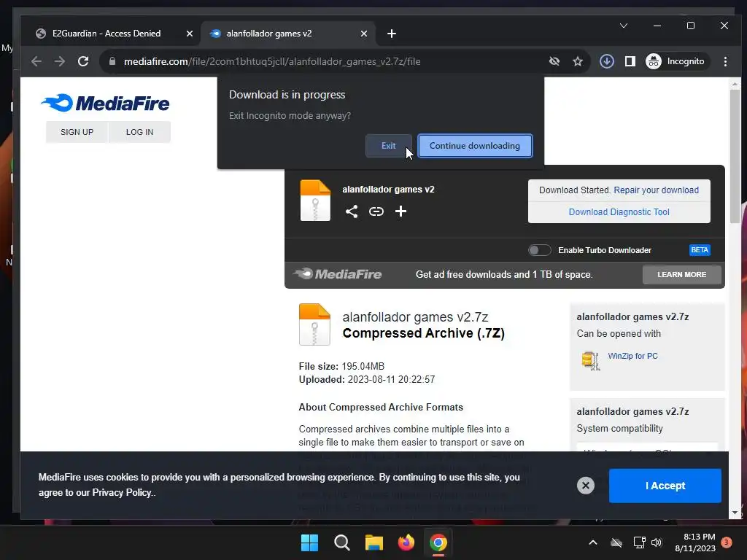
Task: Click the BETA badge
Action: 700,250
